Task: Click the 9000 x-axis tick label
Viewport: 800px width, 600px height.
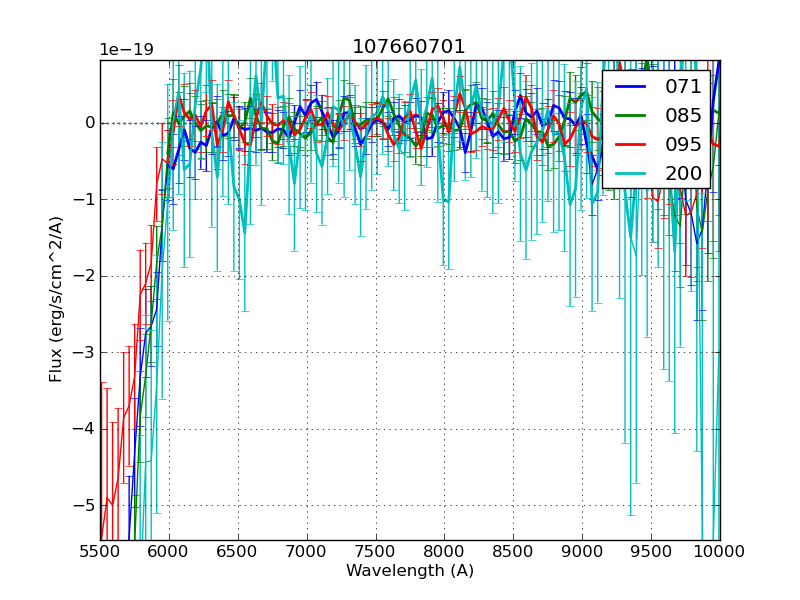Action: pos(582,551)
